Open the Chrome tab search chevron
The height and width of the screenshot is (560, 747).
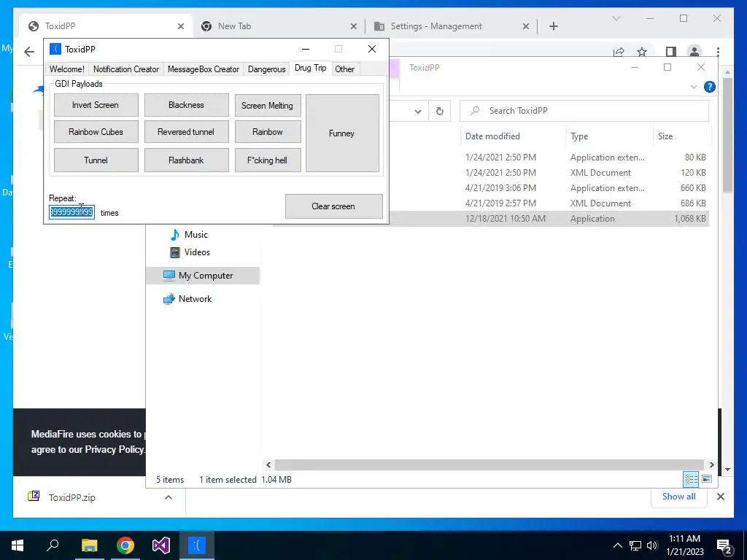616,18
